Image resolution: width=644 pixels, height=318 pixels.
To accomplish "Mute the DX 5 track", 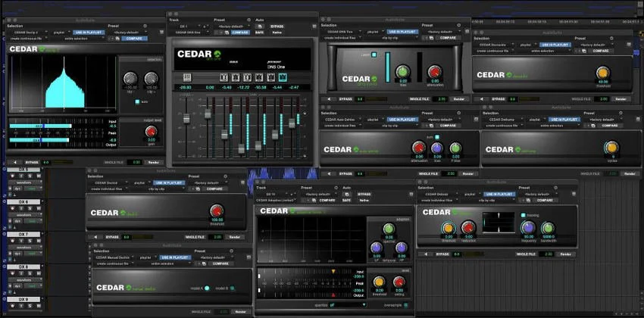I will (39, 176).
